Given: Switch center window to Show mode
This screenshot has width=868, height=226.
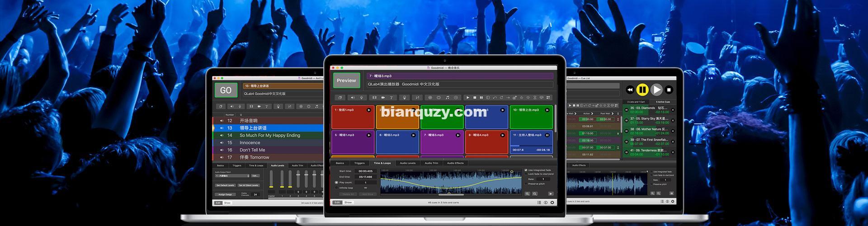Looking at the screenshot, I should [x=348, y=202].
